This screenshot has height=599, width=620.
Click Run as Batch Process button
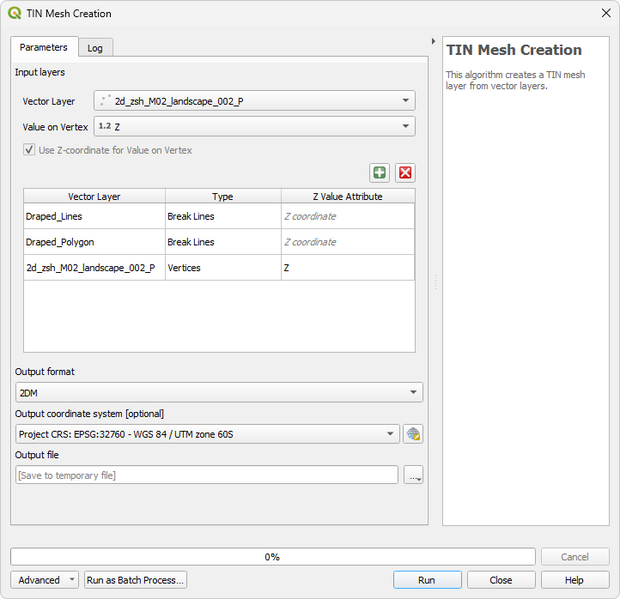pos(135,580)
